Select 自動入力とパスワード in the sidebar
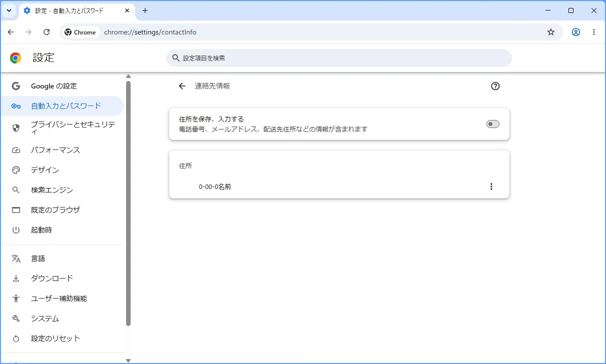Viewport: 606px width, 364px height. click(x=62, y=106)
